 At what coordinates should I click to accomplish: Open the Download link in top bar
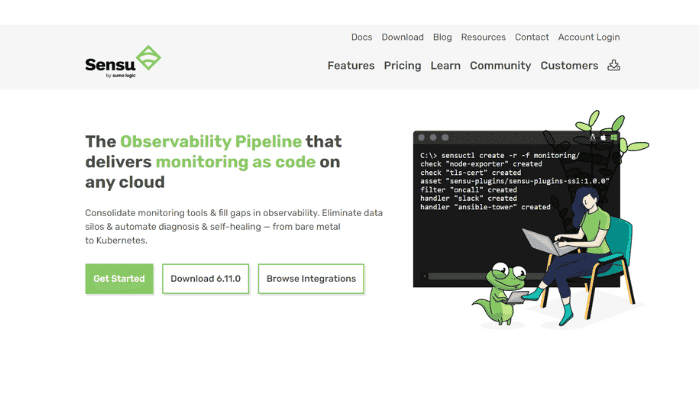point(403,37)
